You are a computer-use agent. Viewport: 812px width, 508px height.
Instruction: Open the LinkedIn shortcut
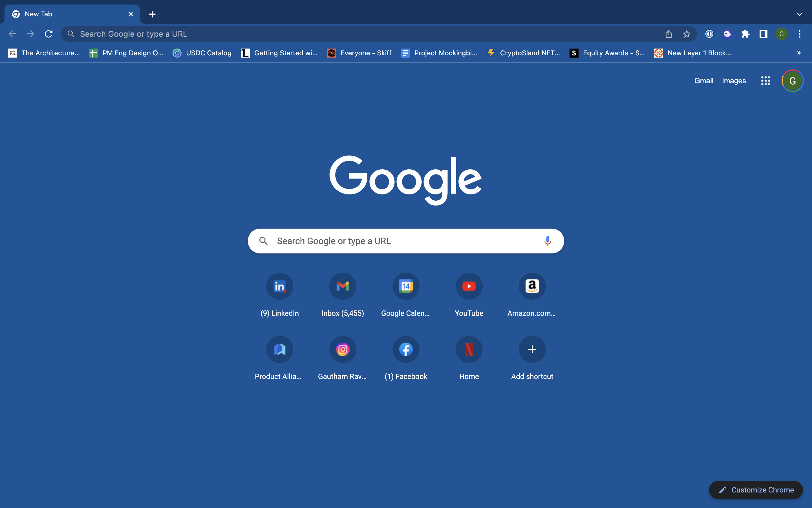pos(279,295)
